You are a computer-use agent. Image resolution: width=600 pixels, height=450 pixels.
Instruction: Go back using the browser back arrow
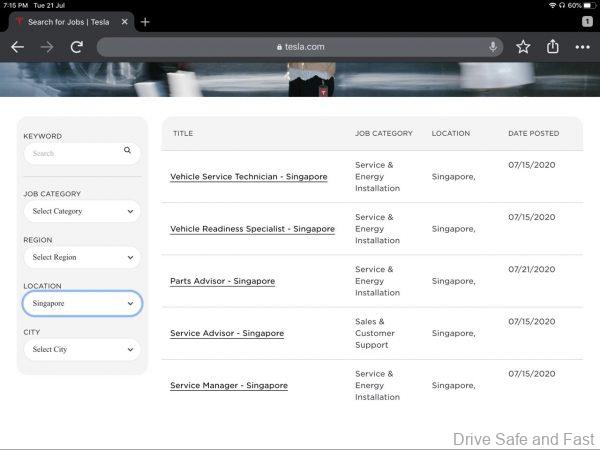click(17, 47)
